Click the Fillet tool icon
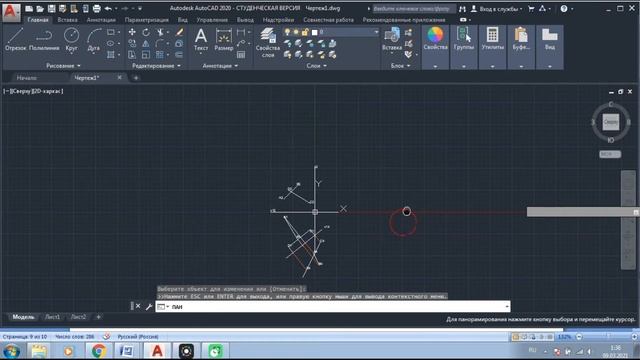The image size is (640, 360). [x=160, y=43]
